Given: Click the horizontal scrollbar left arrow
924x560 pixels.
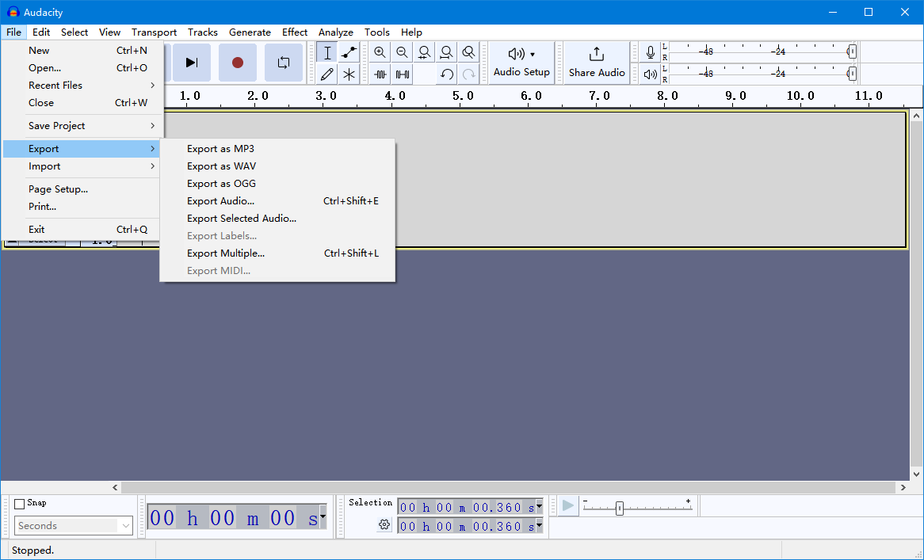Looking at the screenshot, I should point(116,488).
